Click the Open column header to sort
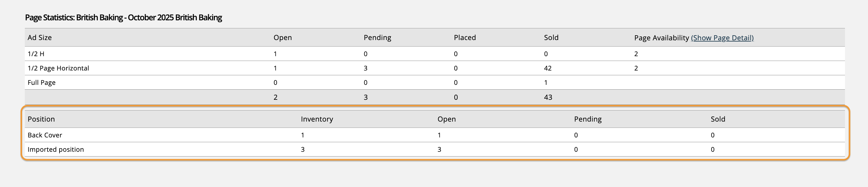868x187 pixels. 282,38
